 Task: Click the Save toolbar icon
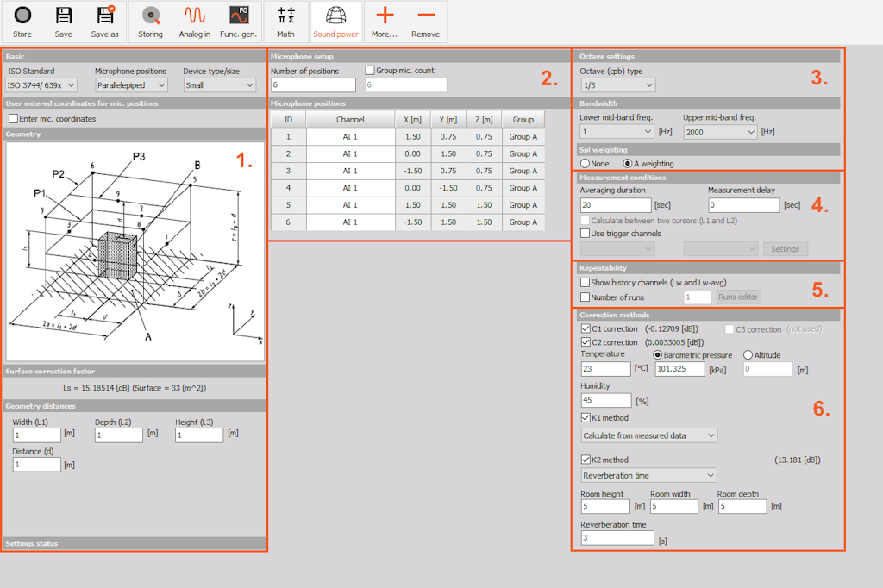[64, 22]
